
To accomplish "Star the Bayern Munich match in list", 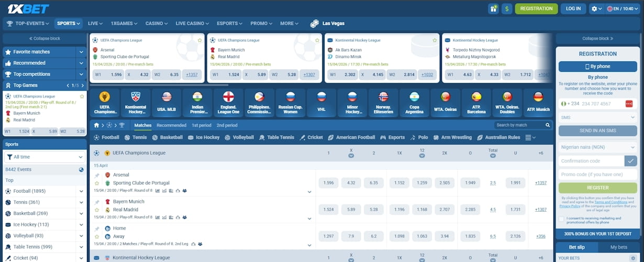I will [x=97, y=210].
